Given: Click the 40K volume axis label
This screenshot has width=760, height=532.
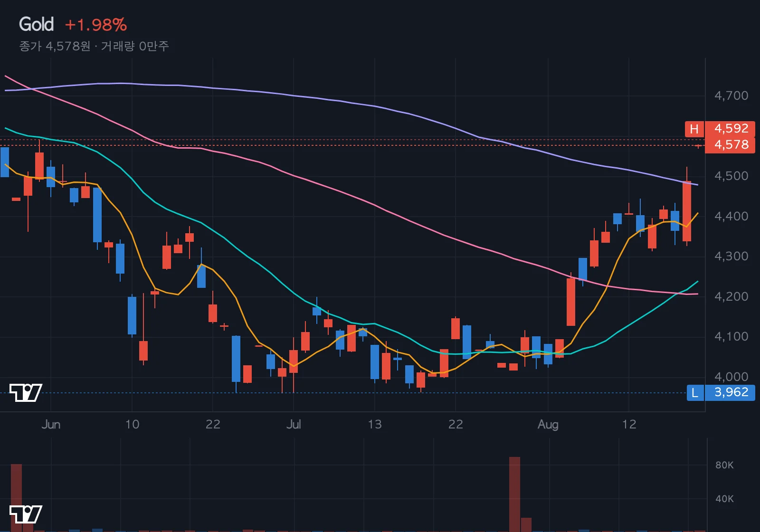Looking at the screenshot, I should point(724,499).
